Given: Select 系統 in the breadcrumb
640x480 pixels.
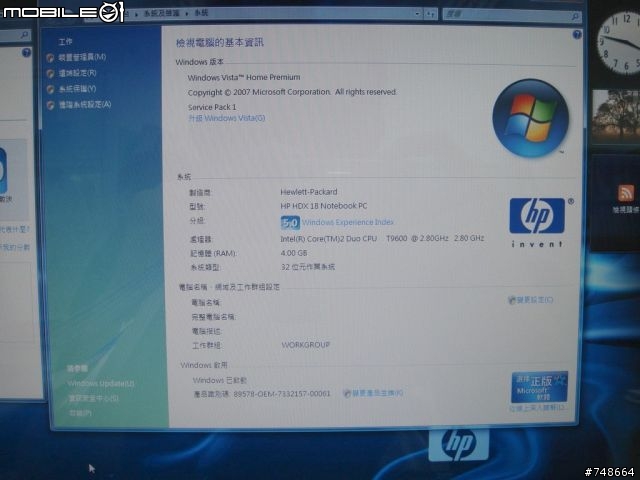Looking at the screenshot, I should (x=201, y=13).
